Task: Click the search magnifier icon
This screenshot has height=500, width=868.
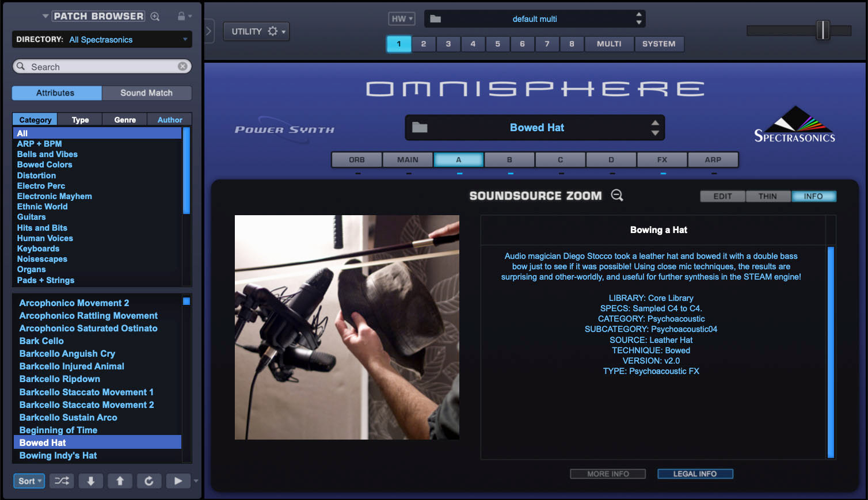Action: tap(21, 66)
